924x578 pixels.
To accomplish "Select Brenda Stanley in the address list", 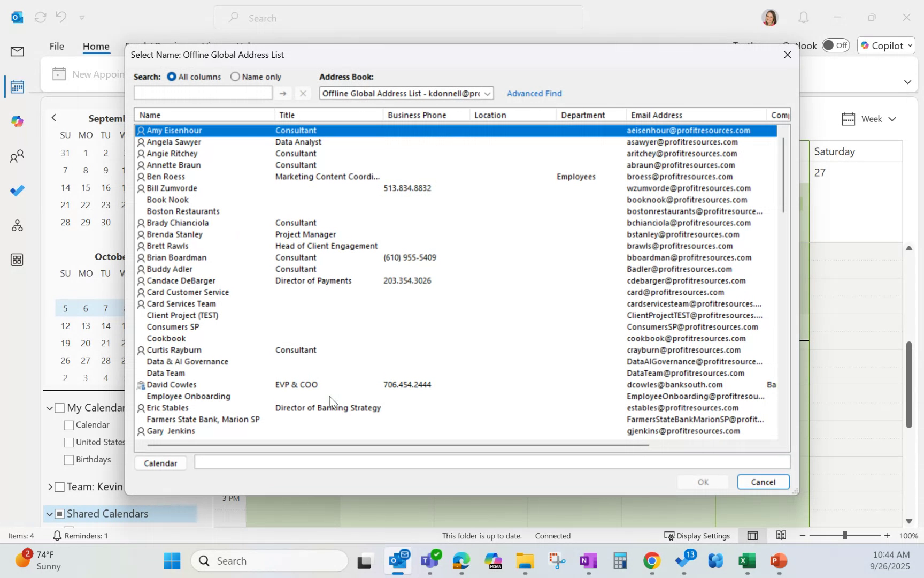I will (x=174, y=234).
